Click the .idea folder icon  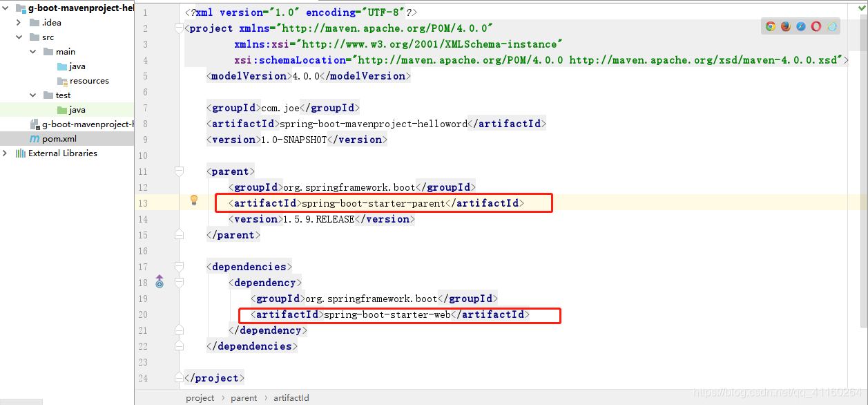click(x=35, y=23)
